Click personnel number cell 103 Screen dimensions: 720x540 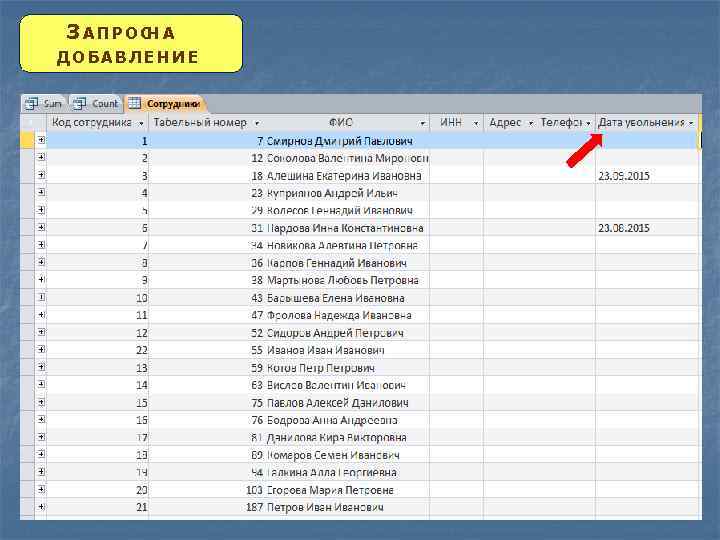click(x=207, y=489)
